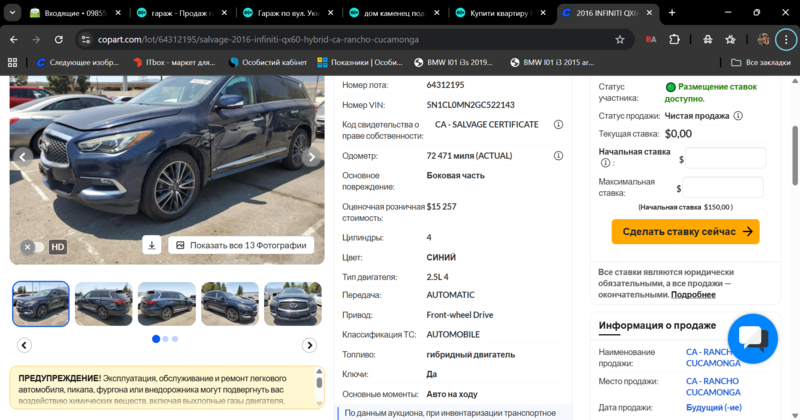Open the live chat bubble
Screen dimensions: 800x420
tap(753, 338)
